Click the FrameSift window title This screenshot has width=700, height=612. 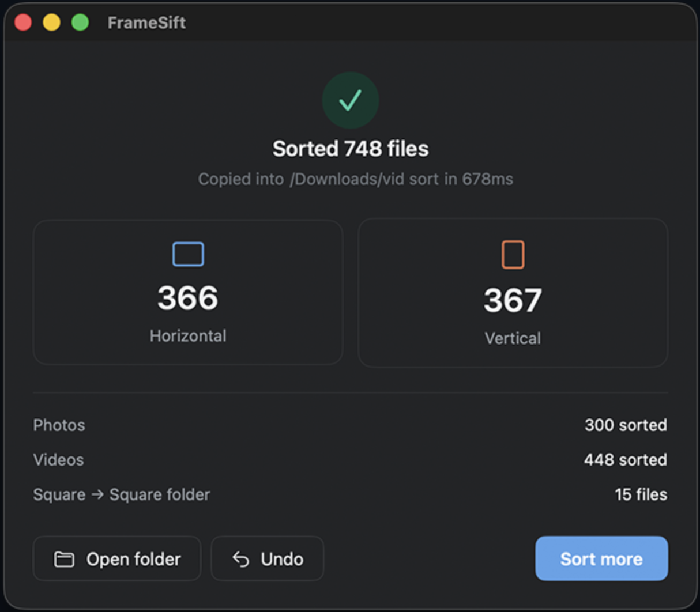(146, 22)
